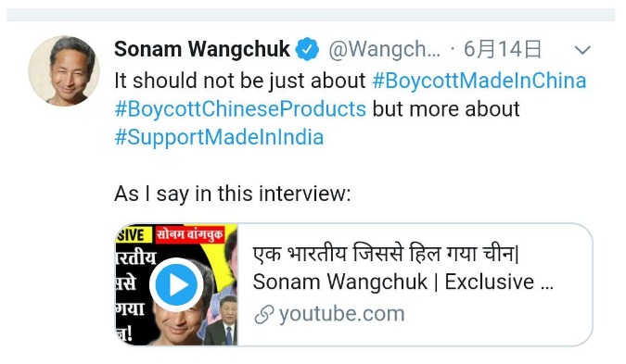Click the 'As I say in this interview:' text
This screenshot has height=364, width=626.
tap(233, 195)
